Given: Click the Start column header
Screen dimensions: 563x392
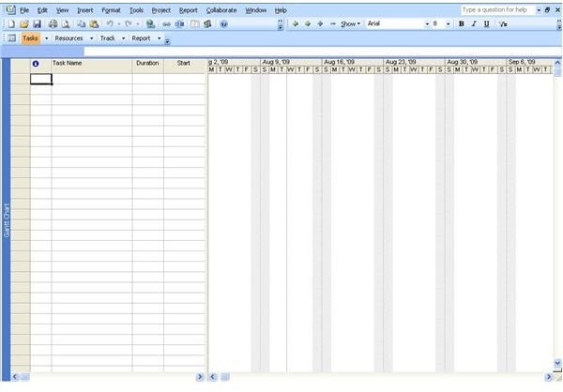Looking at the screenshot, I should coord(185,66).
